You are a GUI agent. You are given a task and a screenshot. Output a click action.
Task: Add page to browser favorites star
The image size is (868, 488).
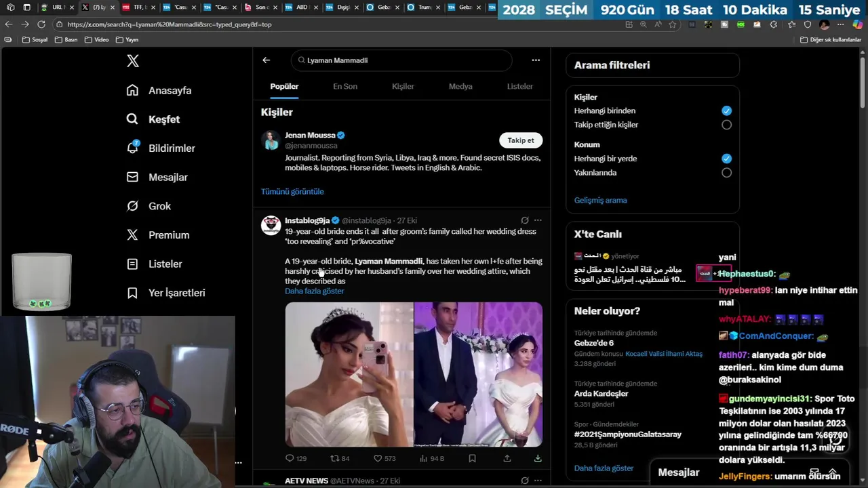point(673,24)
